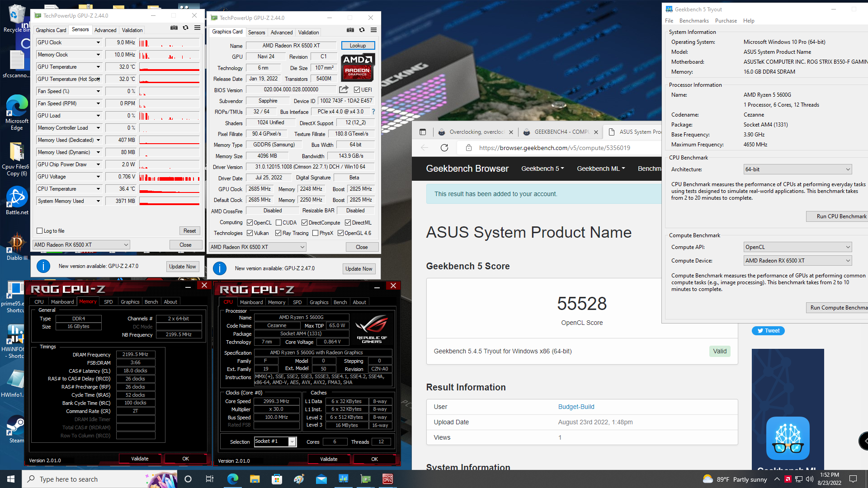
Task: Click browser tab actions icon left of tabs
Action: (x=423, y=132)
